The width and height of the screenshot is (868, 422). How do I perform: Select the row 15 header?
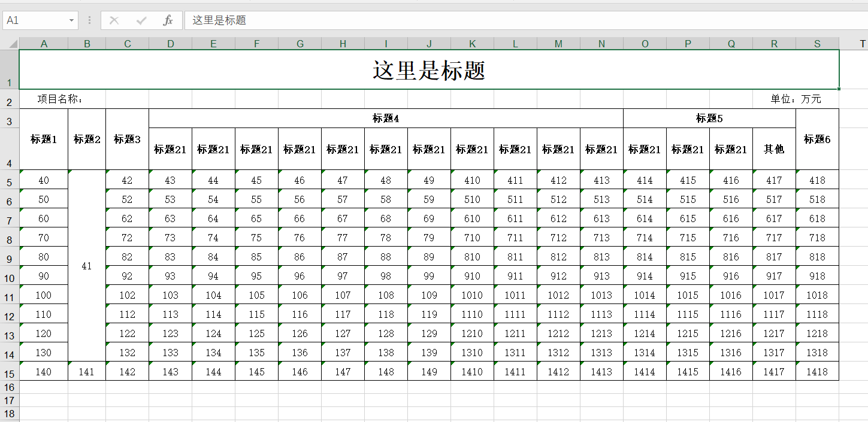pos(10,371)
